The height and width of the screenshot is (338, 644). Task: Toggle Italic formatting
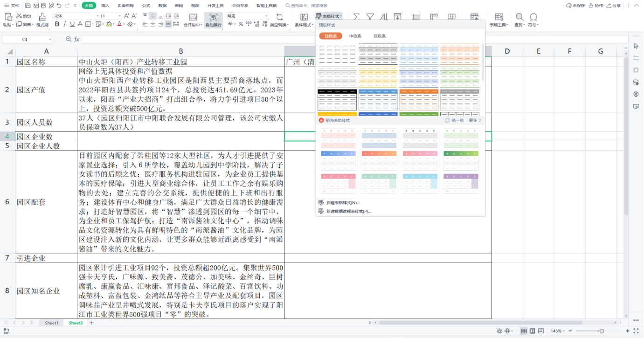[65, 24]
